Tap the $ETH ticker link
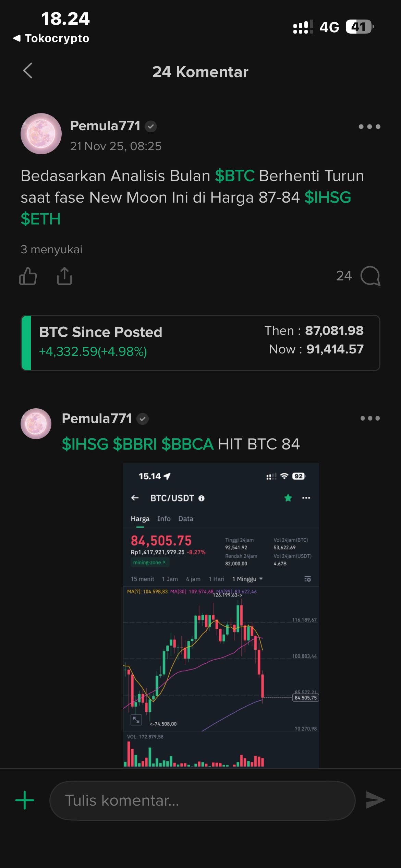The image size is (401, 868). [40, 219]
